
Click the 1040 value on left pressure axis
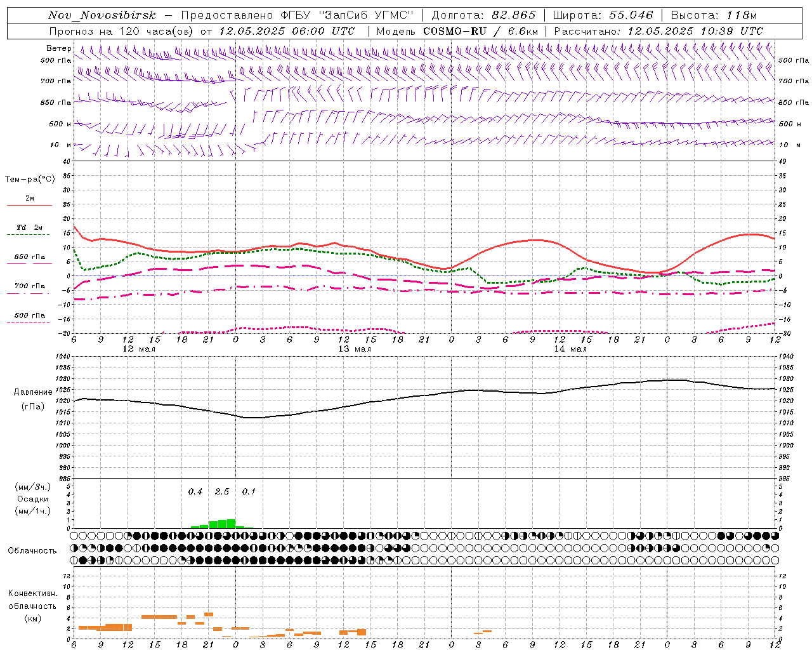pos(63,356)
